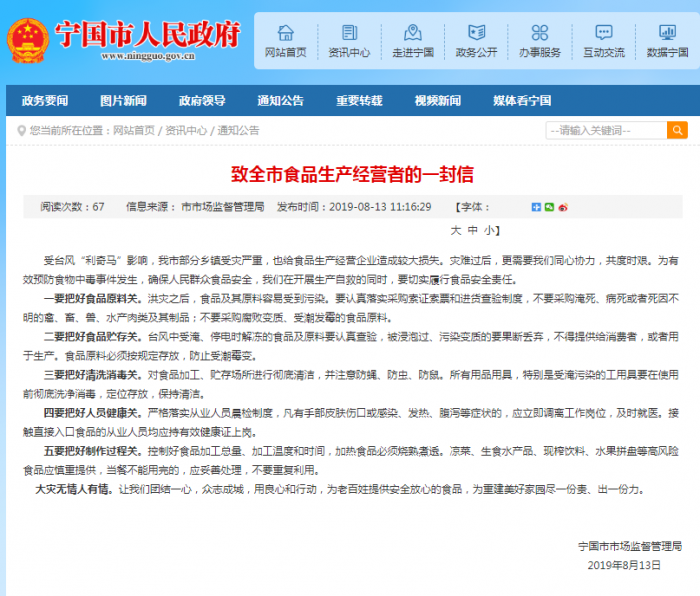Click the 网站首页 house icon
Screen dimensions: 700x596
[x=286, y=33]
